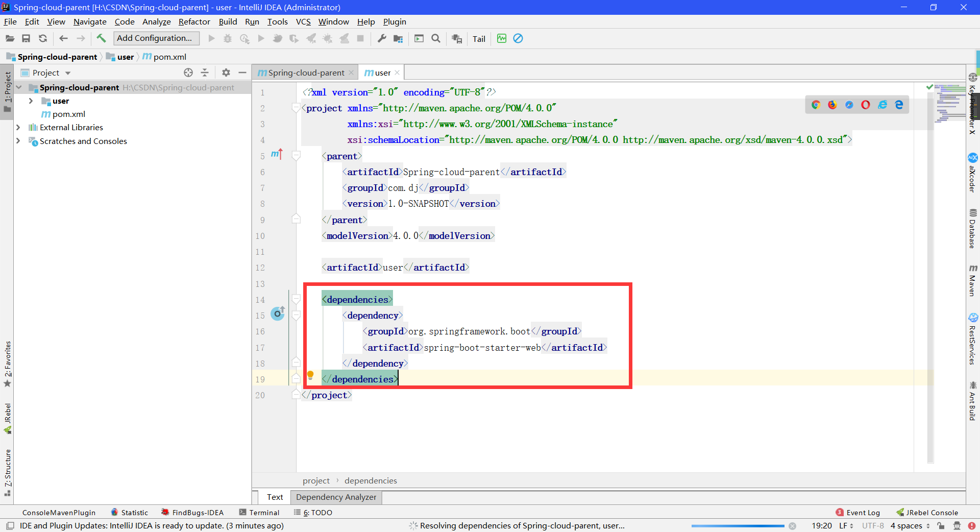Viewport: 980px width, 532px height.
Task: Switch to the Dependency Analyzer tab
Action: tap(336, 497)
